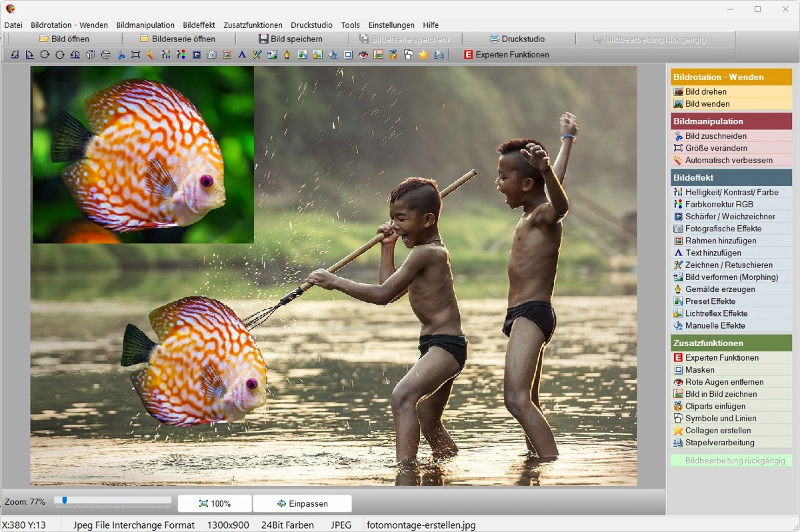Select the red eye removal icon in toolbar
Viewport: 800px width, 532px height.
tap(363, 55)
